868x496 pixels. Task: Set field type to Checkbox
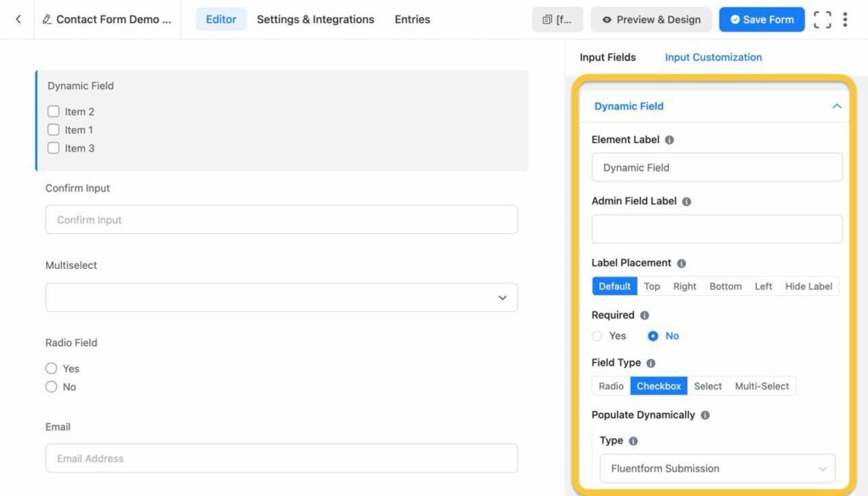pos(659,387)
